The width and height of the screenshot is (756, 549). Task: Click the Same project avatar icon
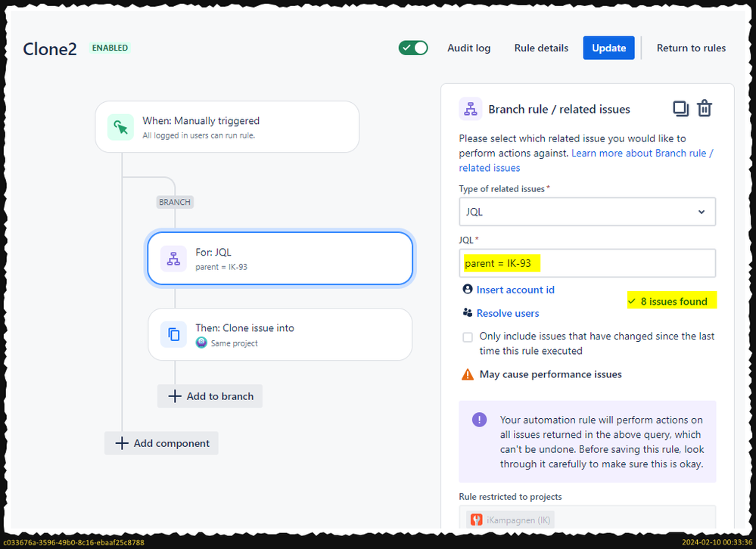point(201,343)
